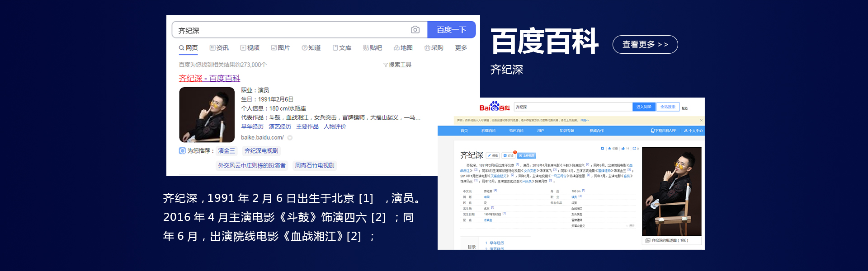Open the 人物评价 link

point(335,126)
